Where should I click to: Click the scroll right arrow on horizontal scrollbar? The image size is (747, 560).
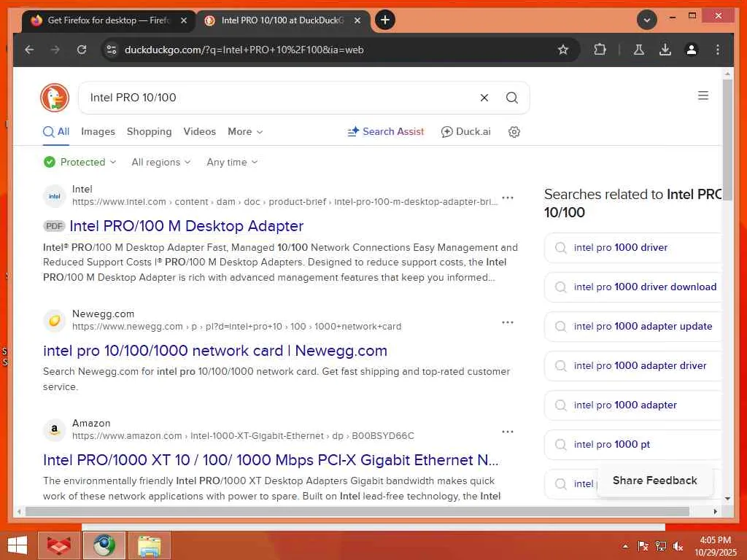[x=715, y=512]
